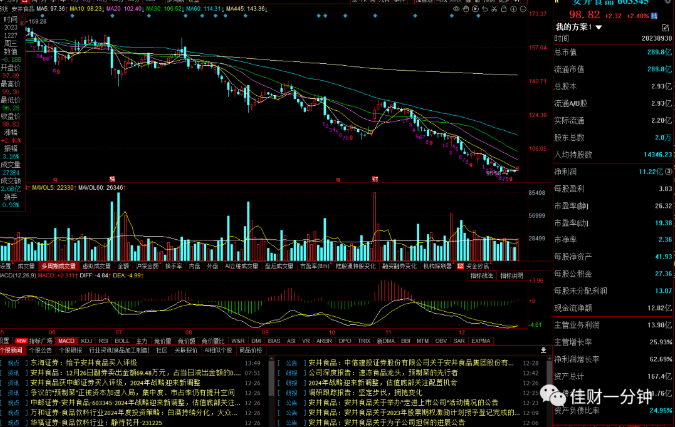Click the circled 3 icon beside 净利润
676x427 pixels.
click(x=669, y=171)
